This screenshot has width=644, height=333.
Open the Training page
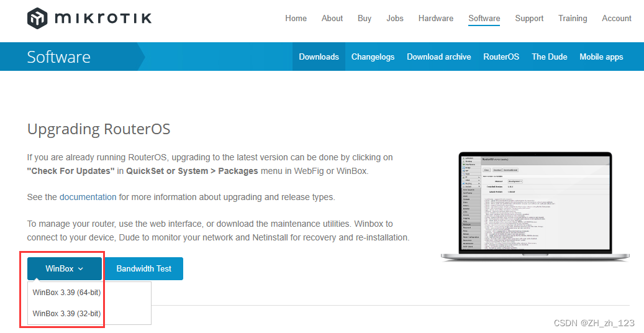(x=573, y=19)
